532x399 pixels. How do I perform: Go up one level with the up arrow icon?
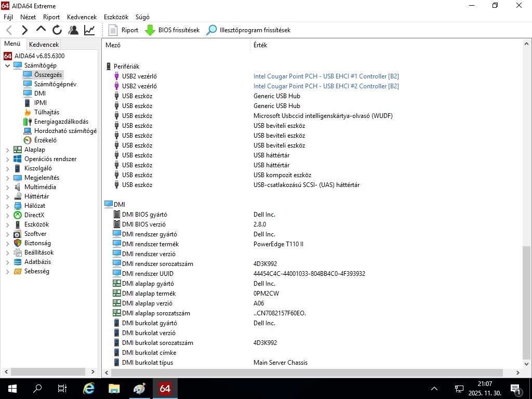pos(41,30)
